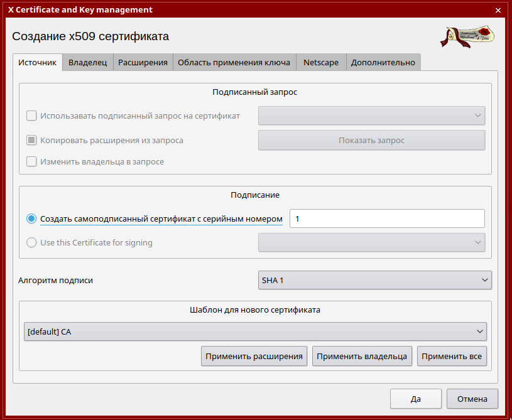Choose 'Use this Certificate for signing' radio
512x420 pixels.
tap(31, 242)
